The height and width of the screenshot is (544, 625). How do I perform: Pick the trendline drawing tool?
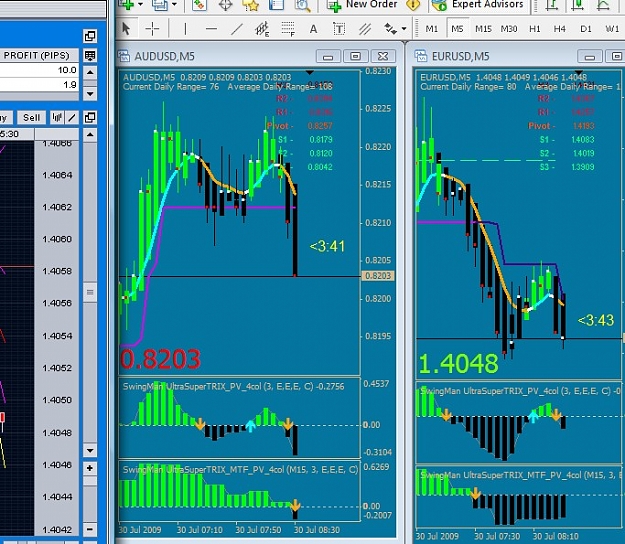[237, 29]
